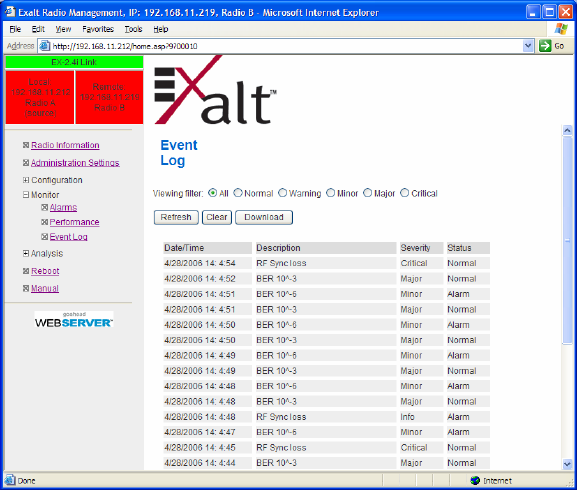Click the Windows flag logo icon
This screenshot has width=577, height=490.
click(561, 29)
